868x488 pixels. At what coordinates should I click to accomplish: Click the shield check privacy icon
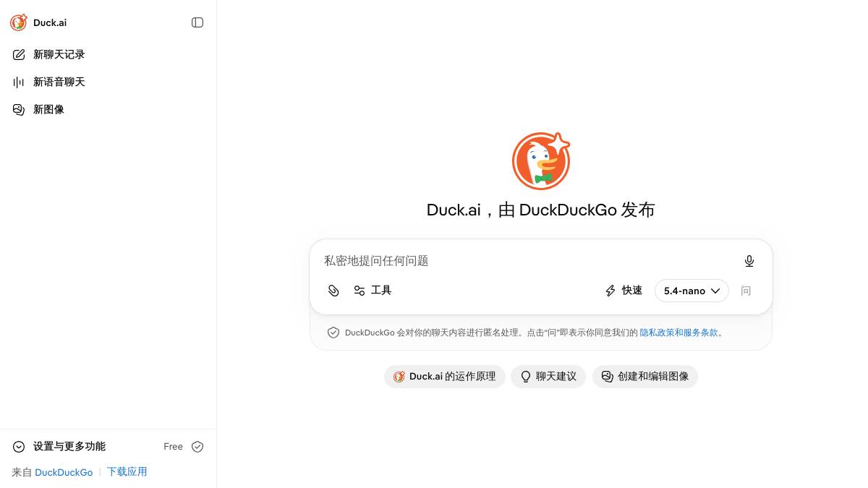(x=333, y=333)
